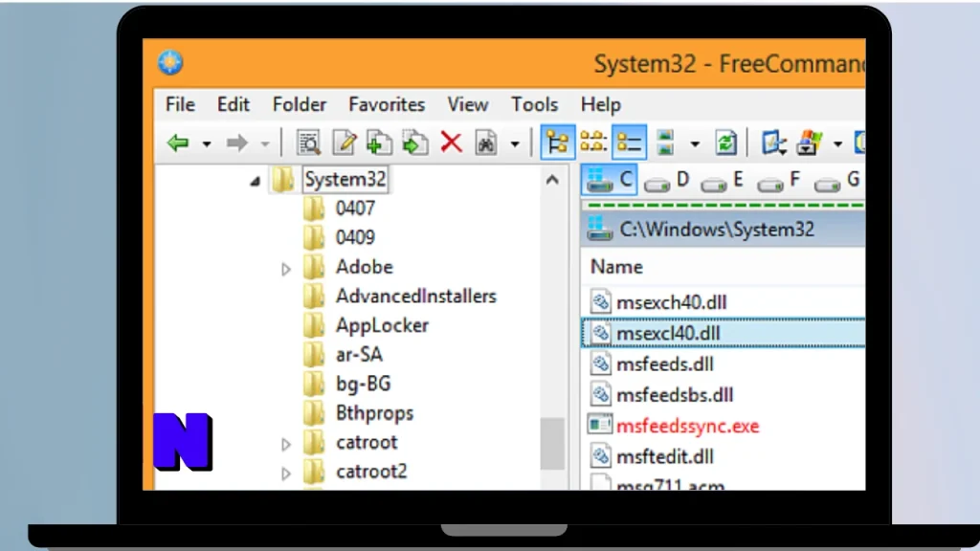Select the file msexcl40.dll
This screenshot has width=980, height=551.
[x=668, y=333]
